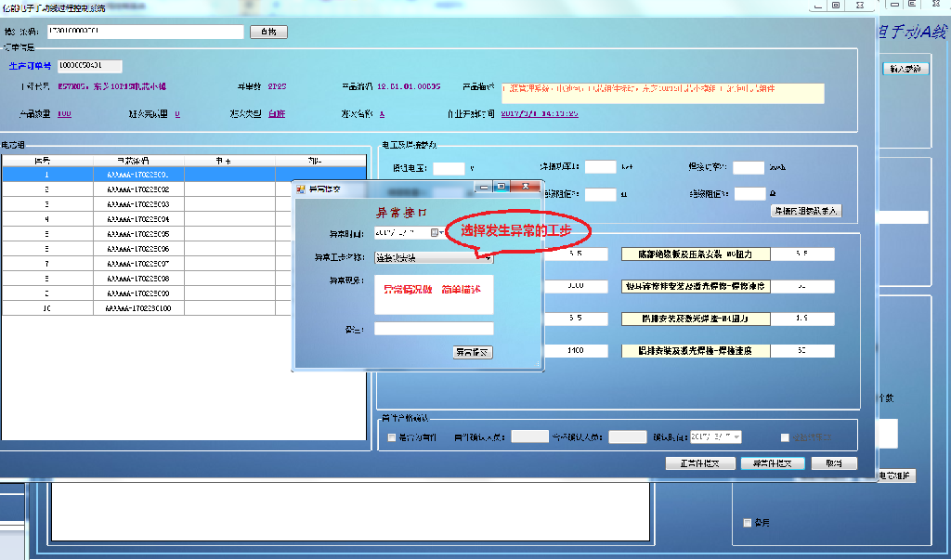Open the 异常工步名称 dropdown list
This screenshot has height=560, width=951.
coord(489,257)
